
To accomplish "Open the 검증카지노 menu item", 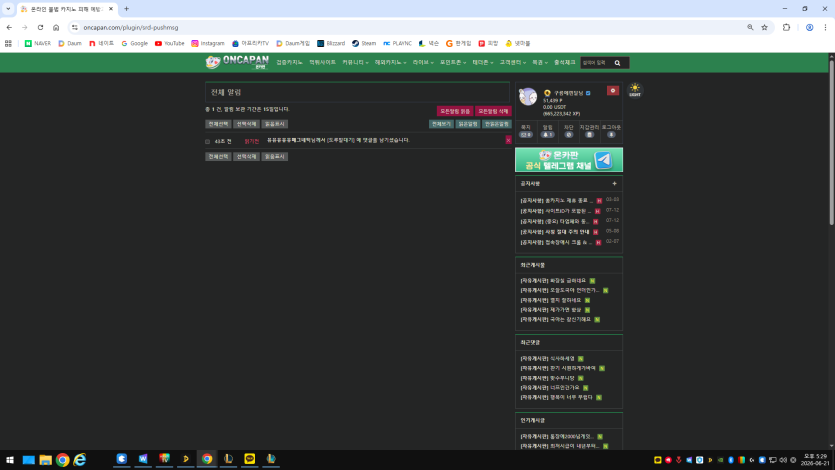I will point(289,62).
